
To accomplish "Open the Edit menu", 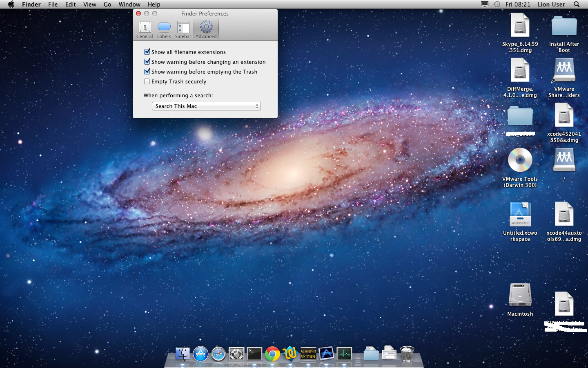I will pos(70,4).
